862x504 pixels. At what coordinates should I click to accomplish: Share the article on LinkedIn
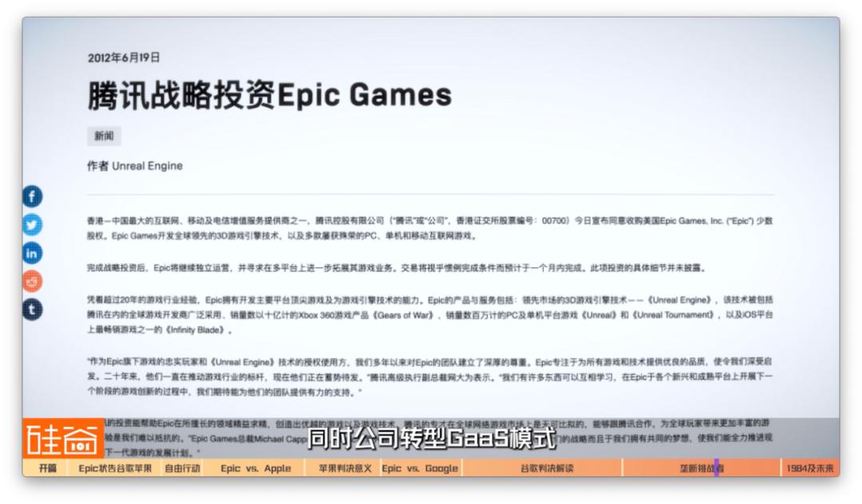click(33, 253)
